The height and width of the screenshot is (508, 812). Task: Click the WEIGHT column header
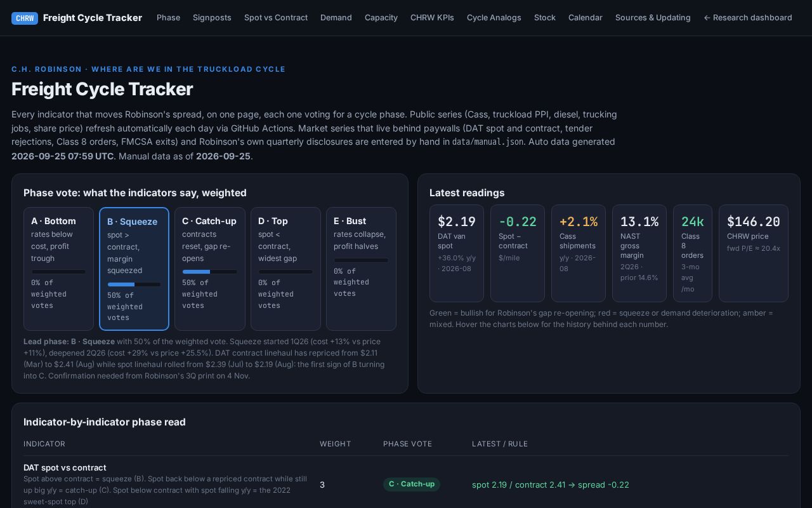point(335,444)
